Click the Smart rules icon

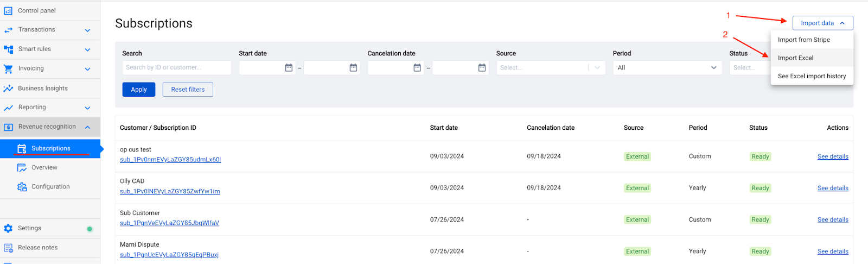(8, 49)
